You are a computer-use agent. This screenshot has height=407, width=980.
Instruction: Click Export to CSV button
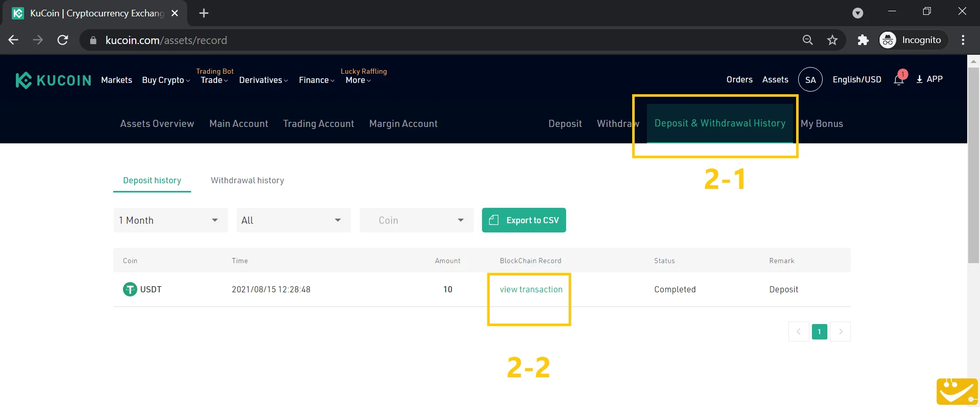click(x=524, y=220)
